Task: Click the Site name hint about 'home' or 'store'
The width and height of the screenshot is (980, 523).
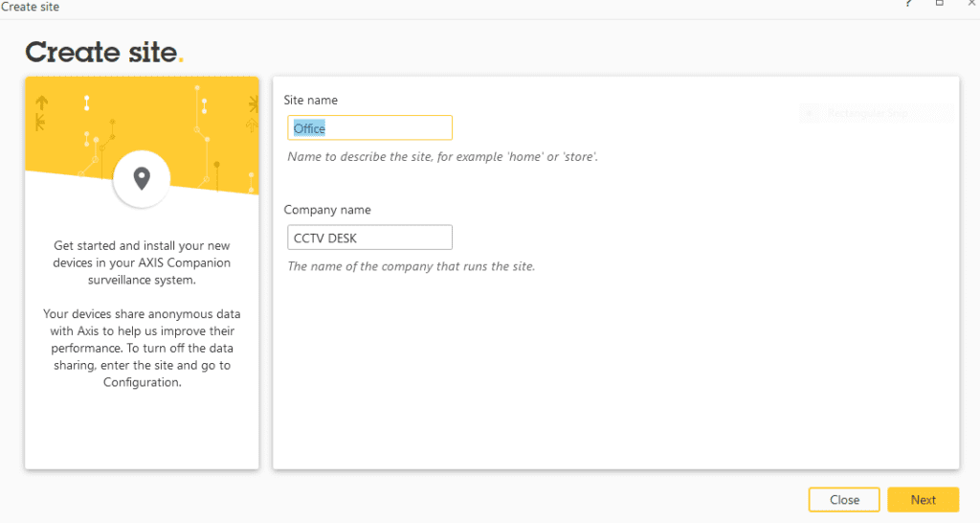Action: tap(442, 156)
